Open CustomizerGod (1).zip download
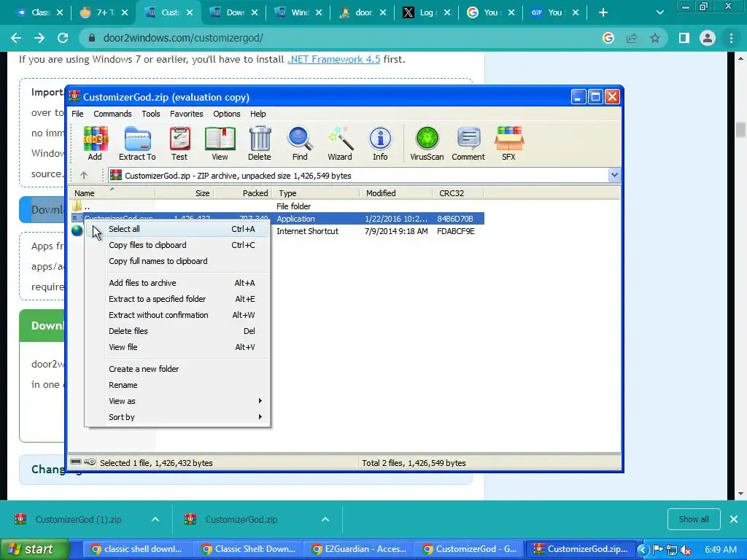 (x=79, y=519)
